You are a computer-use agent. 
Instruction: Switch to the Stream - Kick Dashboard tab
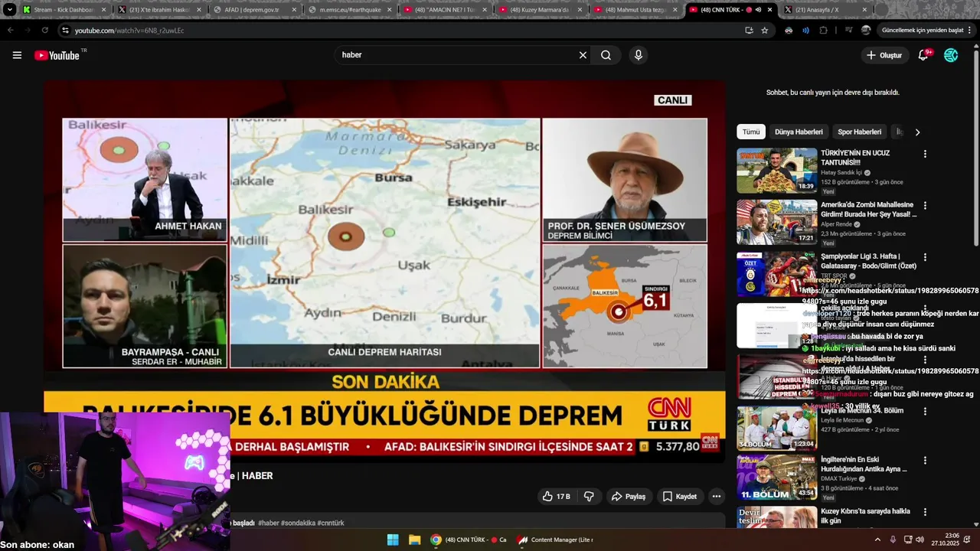(64, 10)
